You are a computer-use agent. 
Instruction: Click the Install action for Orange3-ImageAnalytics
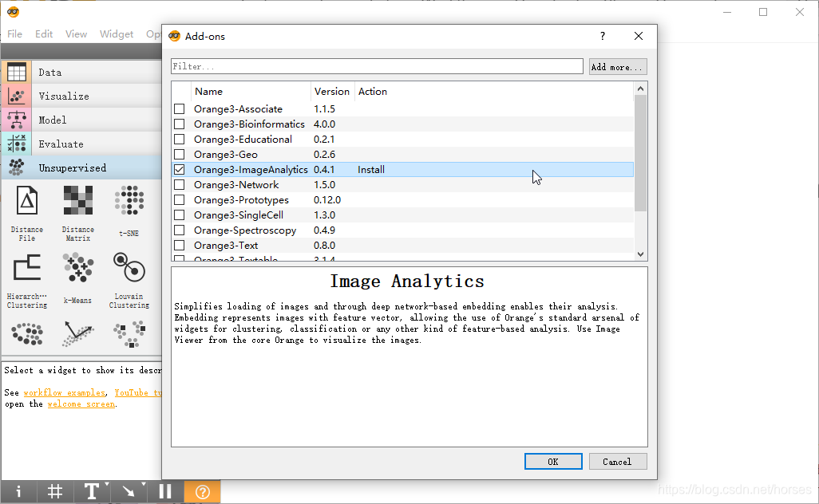coord(371,170)
